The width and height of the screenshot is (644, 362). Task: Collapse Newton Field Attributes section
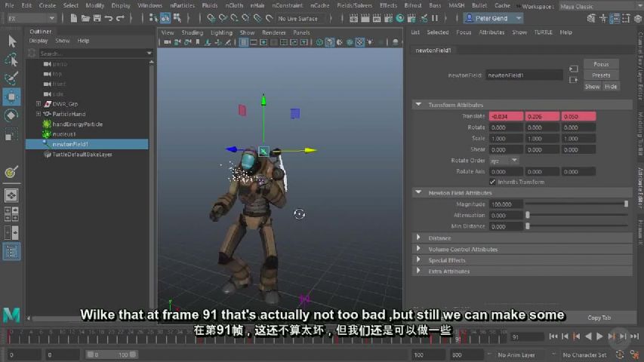coord(418,192)
